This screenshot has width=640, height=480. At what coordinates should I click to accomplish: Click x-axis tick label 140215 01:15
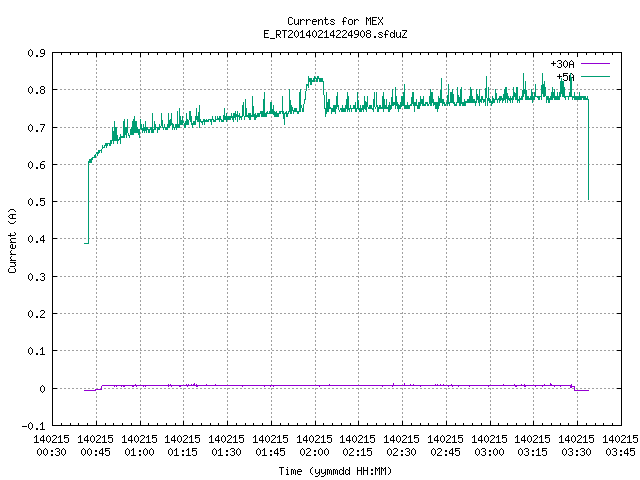pyautogui.click(x=182, y=445)
